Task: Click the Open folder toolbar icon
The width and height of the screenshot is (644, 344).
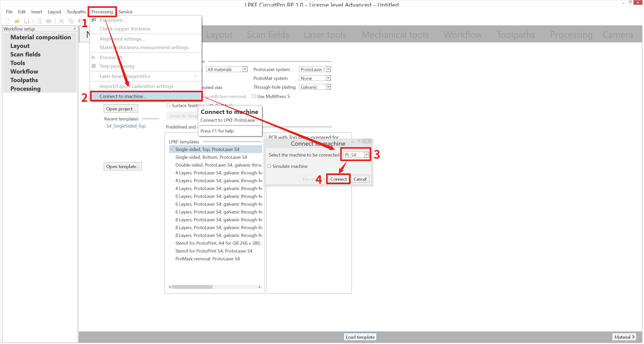Action: (17, 21)
